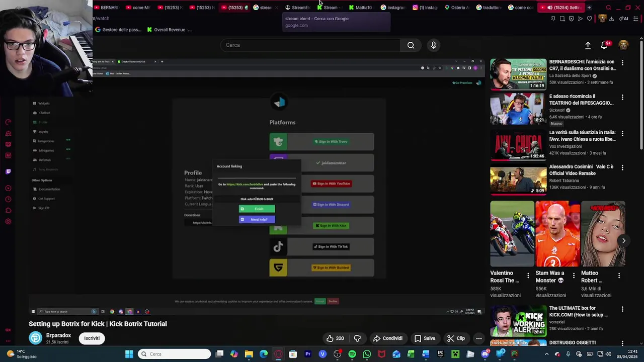Open Brparadox channel avatar

pyautogui.click(x=36, y=338)
